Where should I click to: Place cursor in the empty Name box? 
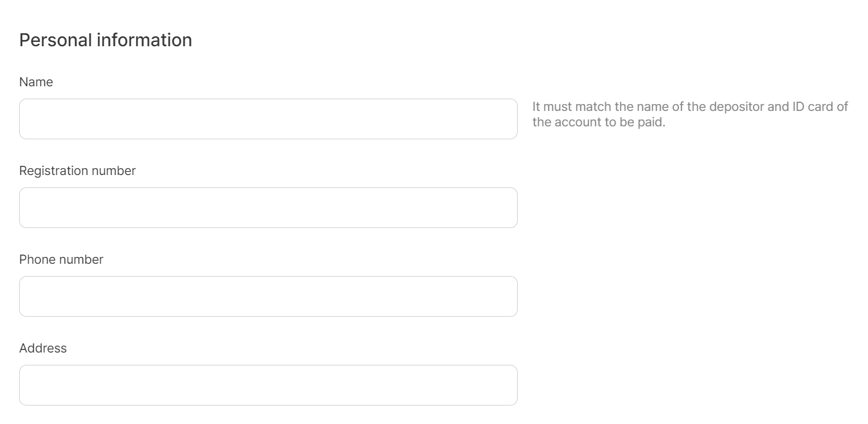tap(268, 119)
